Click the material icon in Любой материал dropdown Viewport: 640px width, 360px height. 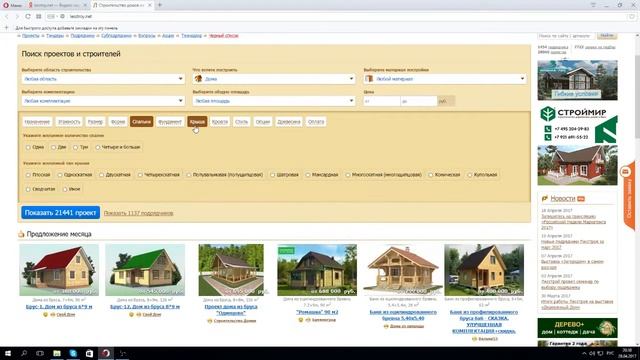[x=369, y=78]
